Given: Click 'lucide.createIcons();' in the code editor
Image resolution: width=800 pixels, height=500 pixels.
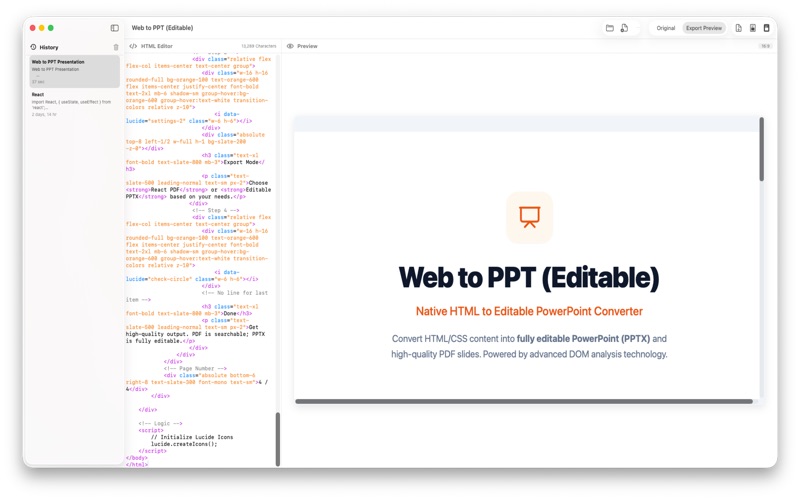Looking at the screenshot, I should tap(184, 444).
